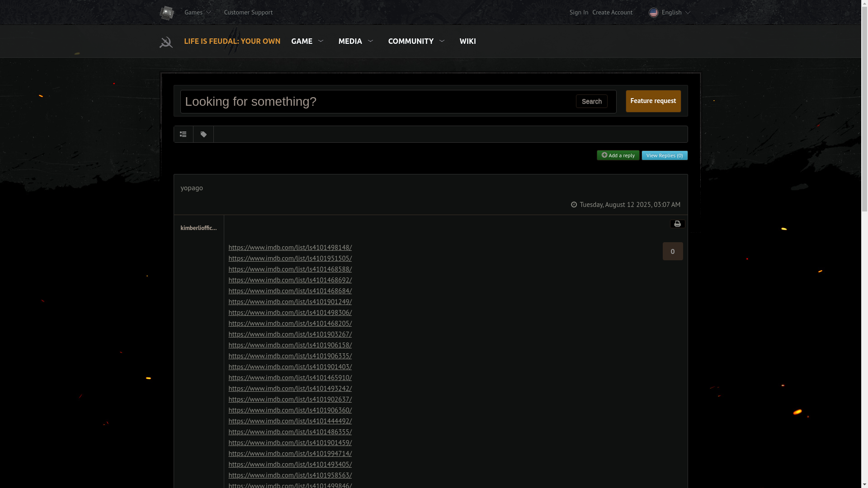Expand the MEDIA menu
This screenshot has width=868, height=488.
tap(356, 41)
